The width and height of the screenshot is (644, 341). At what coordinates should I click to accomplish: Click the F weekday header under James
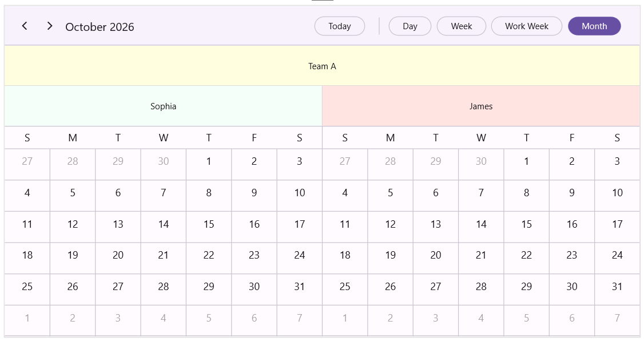point(572,138)
